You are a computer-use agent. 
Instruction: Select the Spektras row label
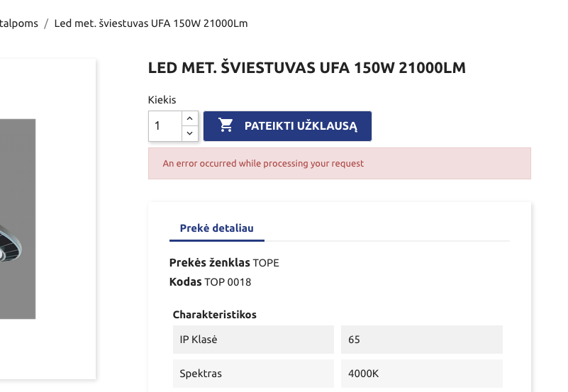click(201, 373)
